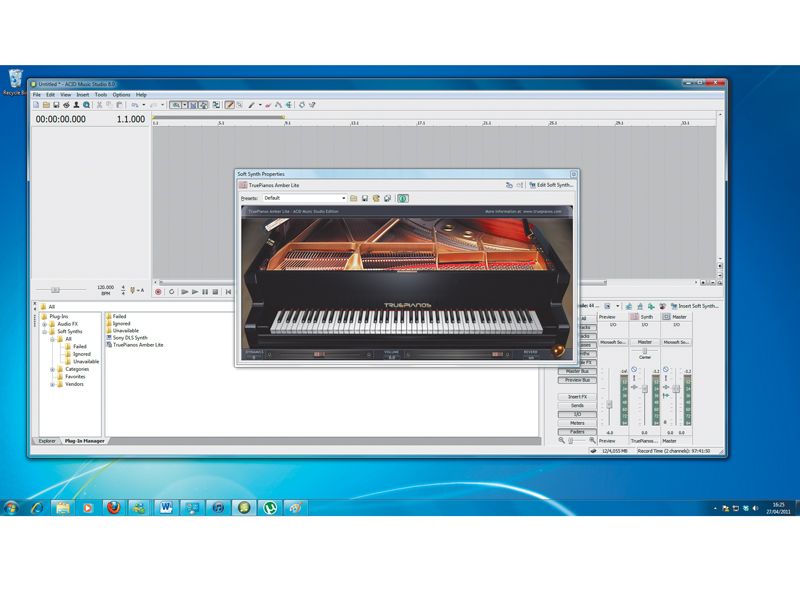Save the synth preset with the floppy icon
Image resolution: width=800 pixels, height=600 pixels.
click(x=365, y=198)
